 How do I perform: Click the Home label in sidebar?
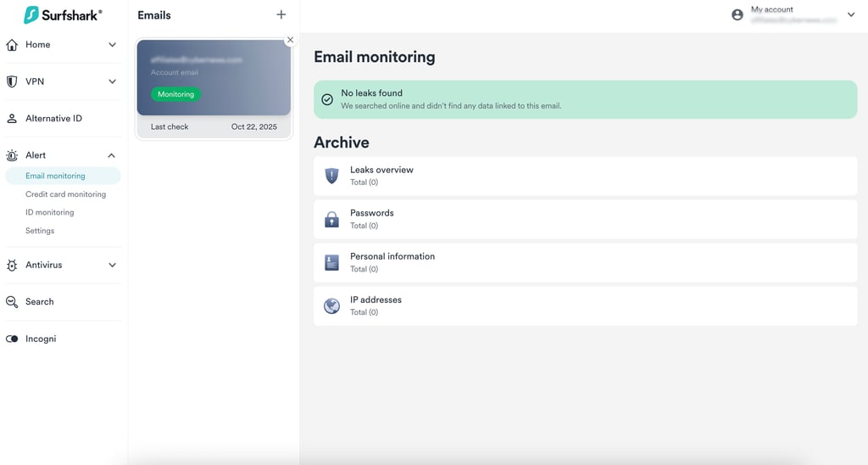(37, 45)
